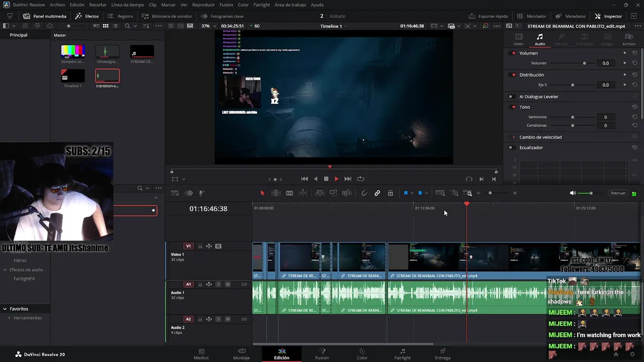Click the Detail Zoom icon

[454, 193]
